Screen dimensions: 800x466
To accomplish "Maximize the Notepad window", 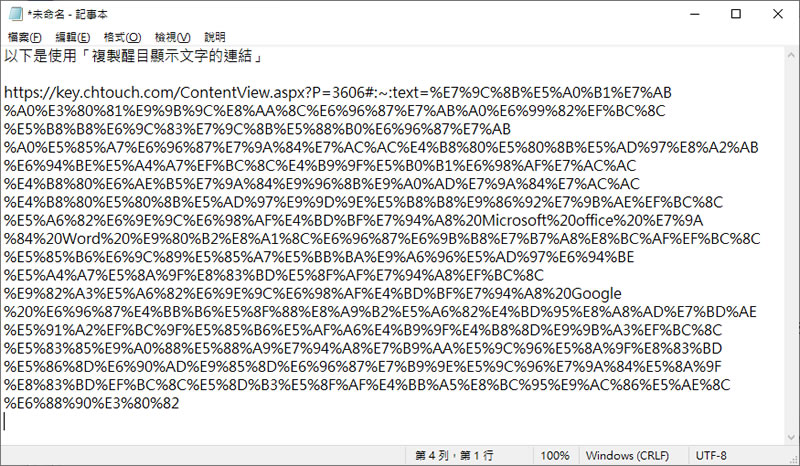I will point(736,14).
